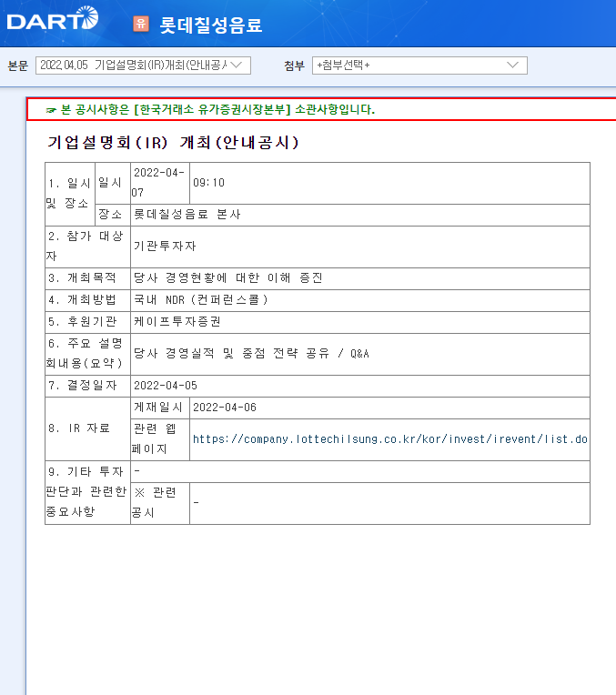Screen dimensions: 616x695
Task: Click the title 기업설명회(IR) 개최(안내공시)
Action: (x=174, y=142)
